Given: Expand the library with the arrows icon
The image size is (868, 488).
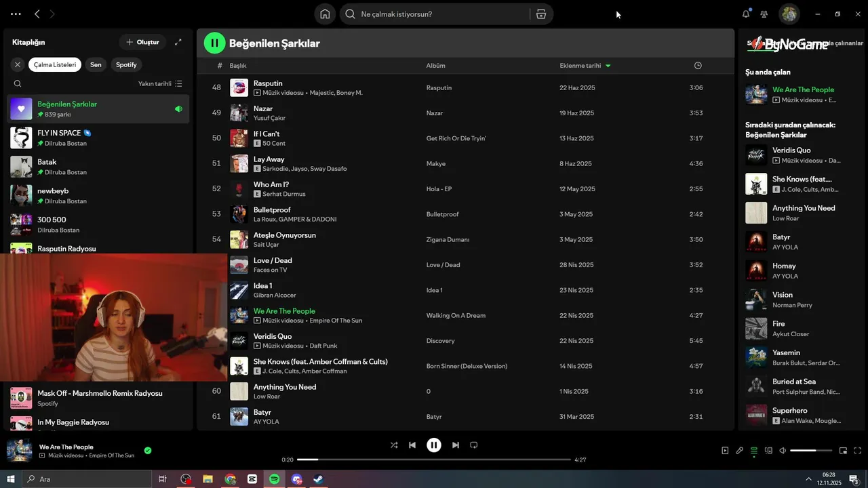Looking at the screenshot, I should point(178,42).
